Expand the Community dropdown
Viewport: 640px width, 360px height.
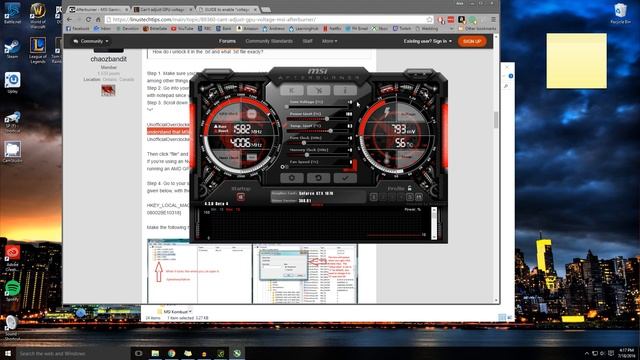tap(91, 41)
